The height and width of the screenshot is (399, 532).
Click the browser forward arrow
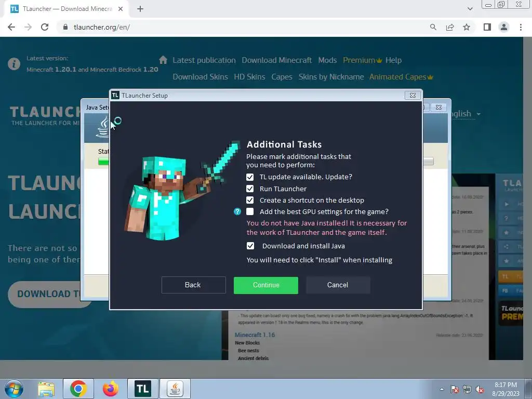[28, 27]
